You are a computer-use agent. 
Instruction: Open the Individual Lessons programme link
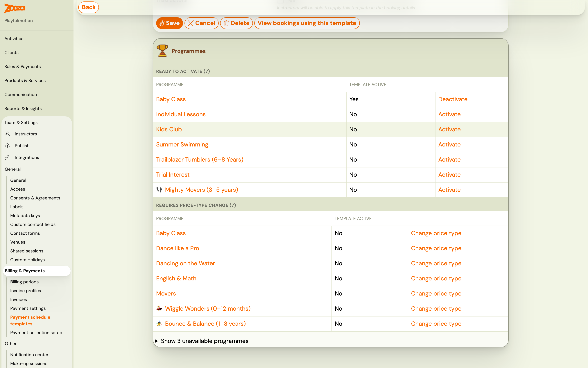(x=181, y=114)
